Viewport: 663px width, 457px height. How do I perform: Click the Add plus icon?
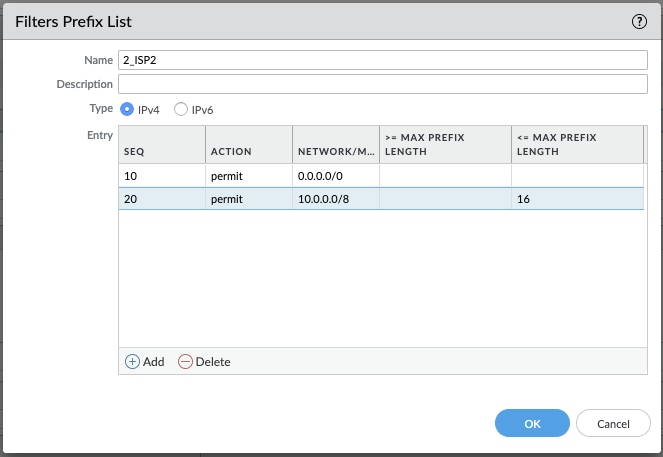point(132,362)
